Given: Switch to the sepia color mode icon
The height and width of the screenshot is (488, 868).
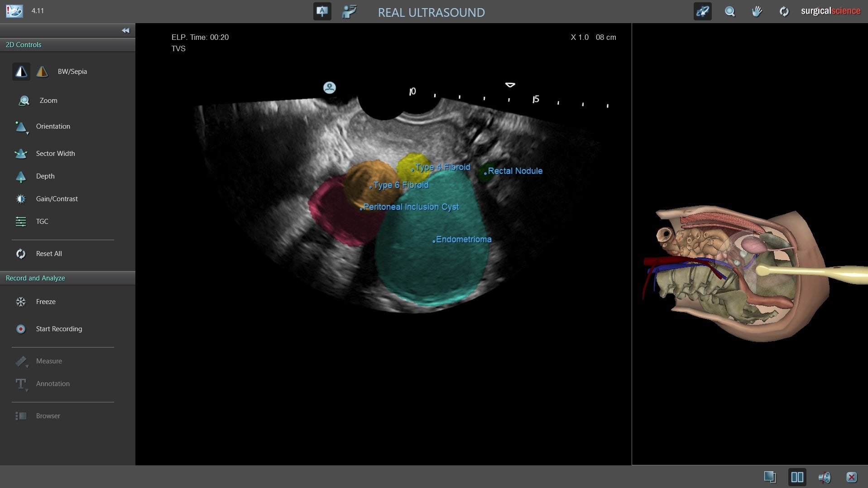Looking at the screenshot, I should (42, 72).
